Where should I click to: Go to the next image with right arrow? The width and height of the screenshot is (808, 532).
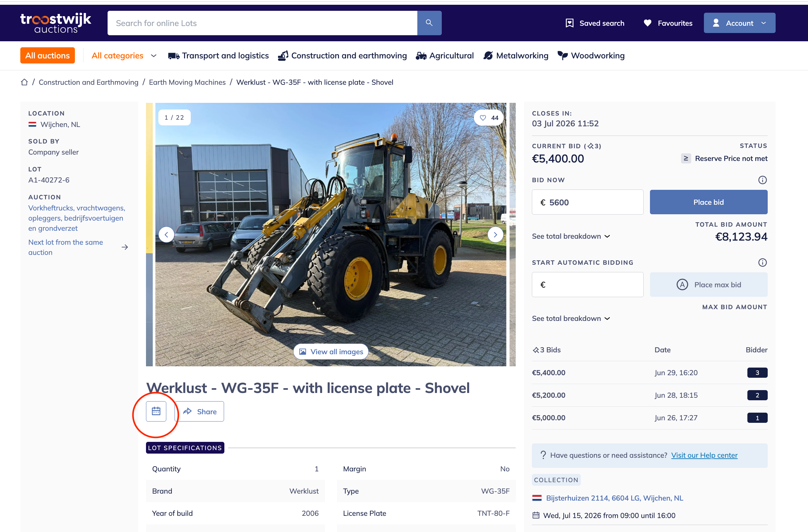[495, 235]
